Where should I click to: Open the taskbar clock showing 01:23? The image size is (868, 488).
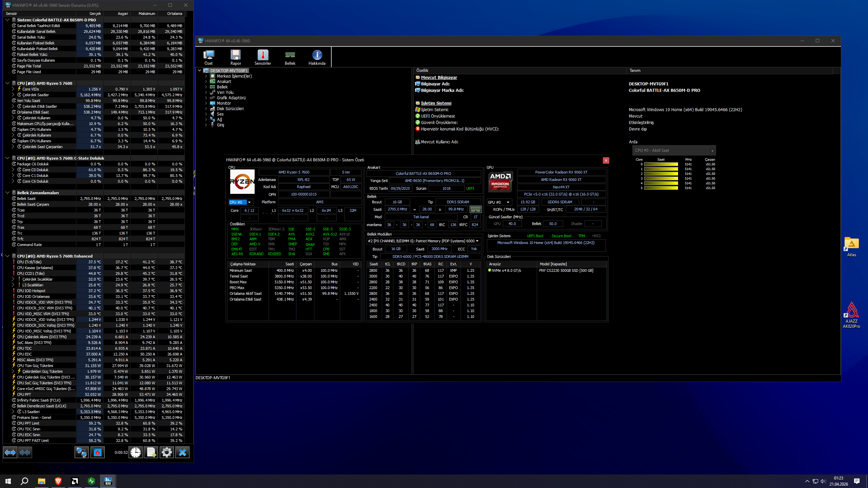coord(839,481)
